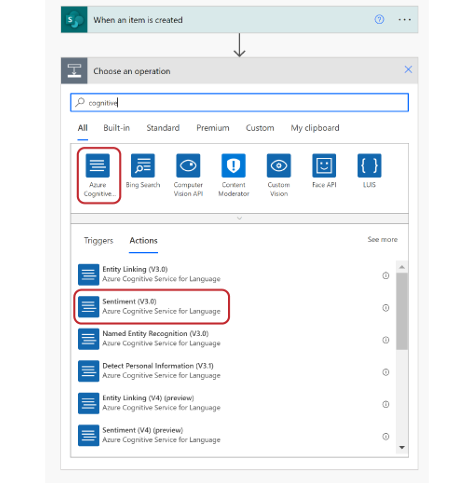Screen dimensions: 466x484
Task: Switch to the Built-in tab
Action: [116, 128]
